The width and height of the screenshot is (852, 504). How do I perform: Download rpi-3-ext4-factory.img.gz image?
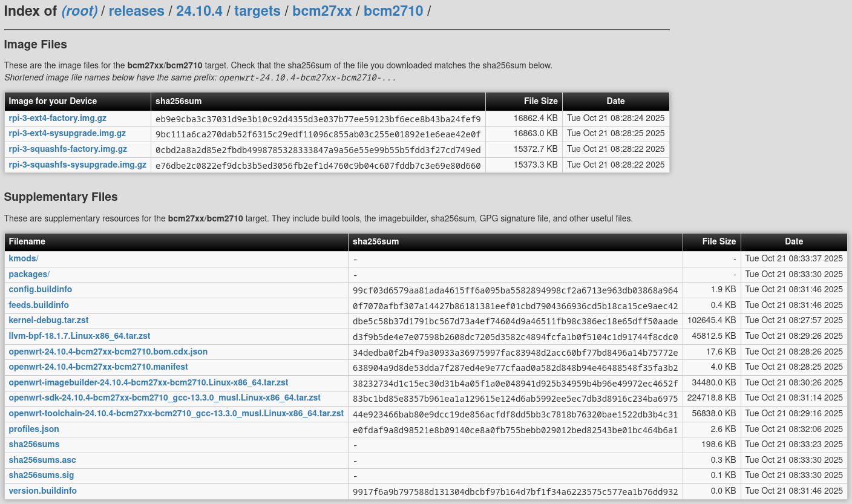point(57,118)
